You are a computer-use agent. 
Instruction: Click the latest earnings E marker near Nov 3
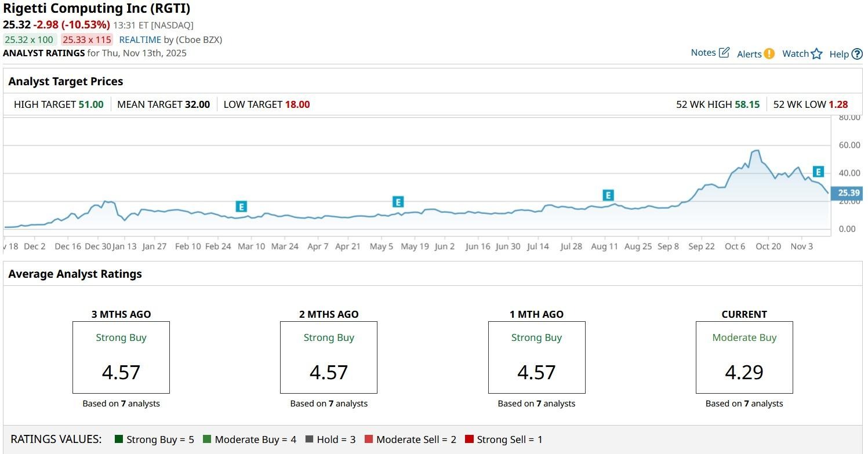tap(818, 172)
